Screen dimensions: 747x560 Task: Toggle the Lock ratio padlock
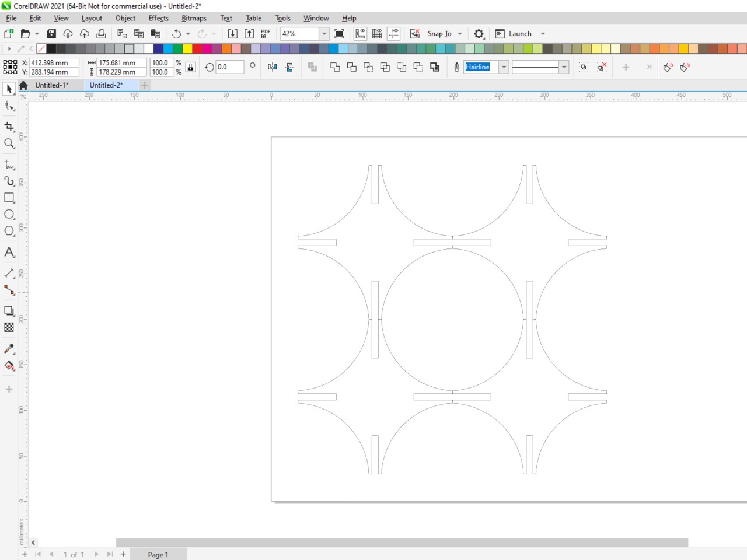190,67
